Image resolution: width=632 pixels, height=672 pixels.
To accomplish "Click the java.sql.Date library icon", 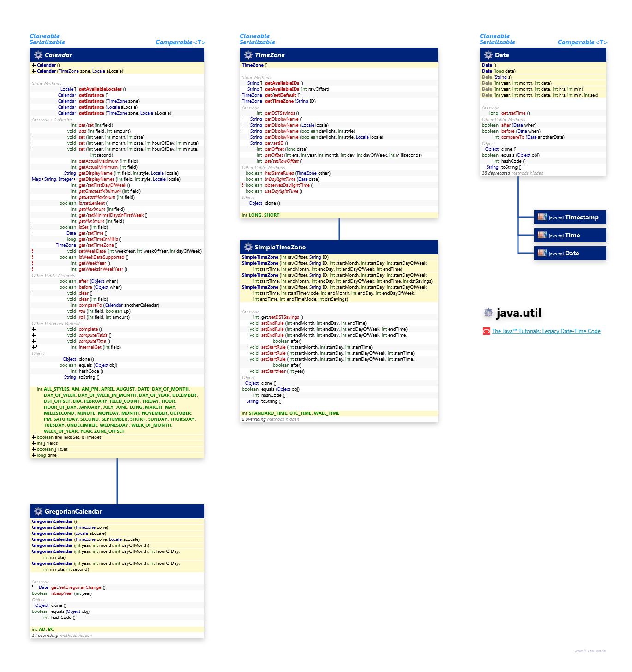I will [542, 253].
